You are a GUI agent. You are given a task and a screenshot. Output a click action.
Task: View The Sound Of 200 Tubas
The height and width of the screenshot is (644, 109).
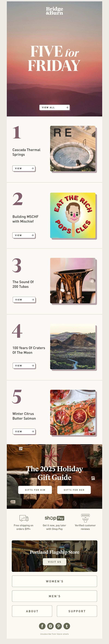24,299
